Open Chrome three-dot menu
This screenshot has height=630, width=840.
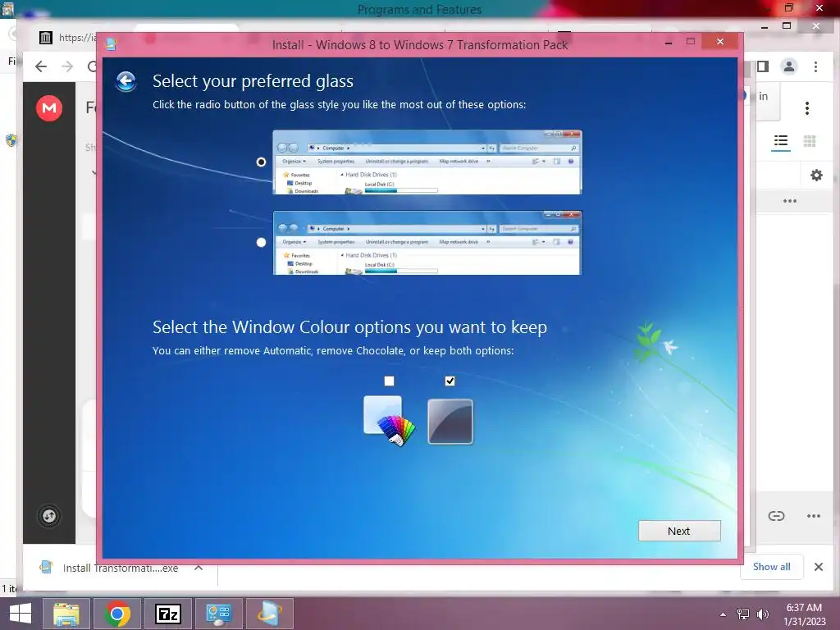tap(816, 66)
